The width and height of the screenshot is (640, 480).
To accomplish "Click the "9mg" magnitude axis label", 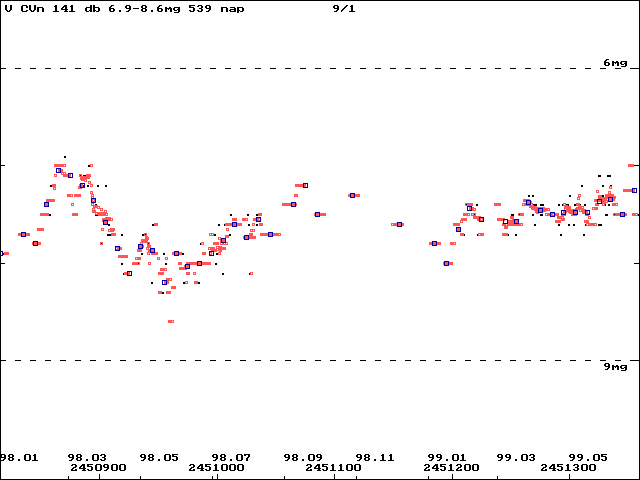I will click(x=615, y=367).
